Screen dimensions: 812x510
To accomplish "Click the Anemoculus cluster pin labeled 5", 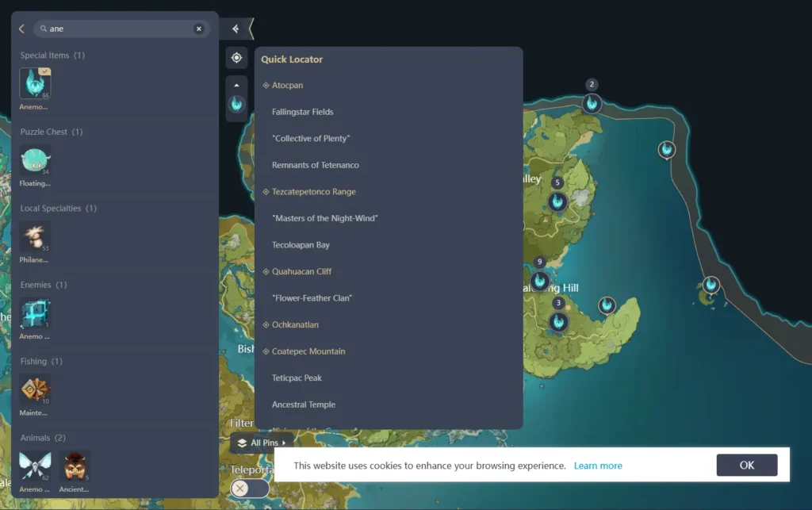I will [x=557, y=201].
